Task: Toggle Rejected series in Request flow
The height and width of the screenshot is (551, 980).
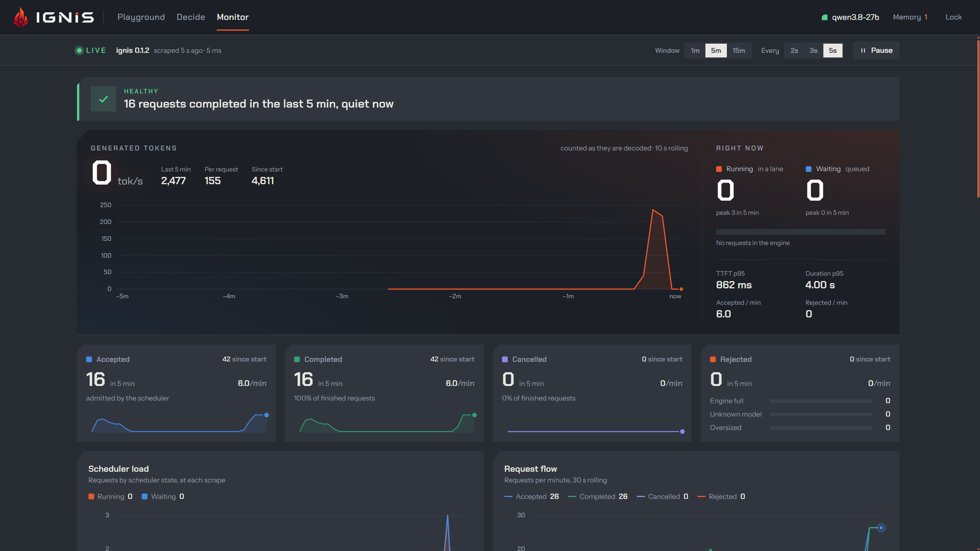Action: (721, 497)
